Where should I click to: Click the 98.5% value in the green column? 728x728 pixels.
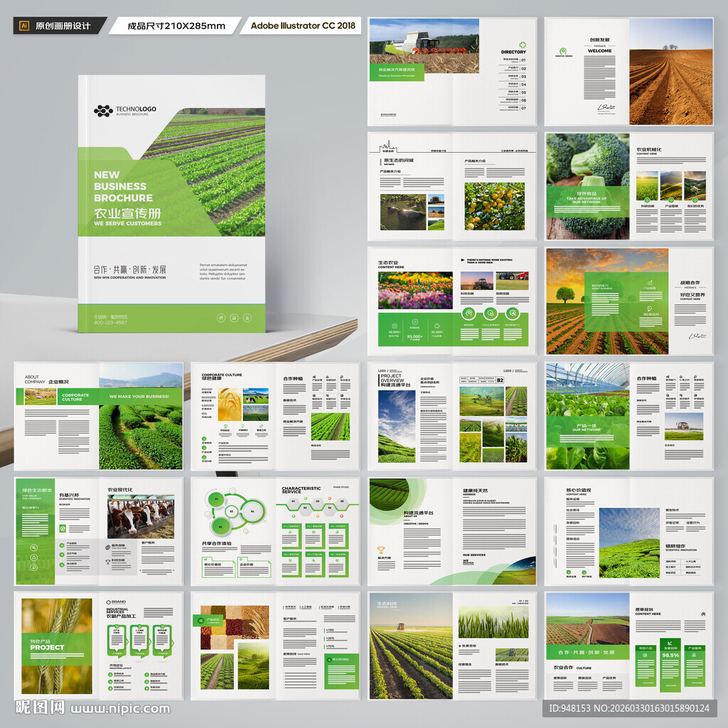pos(670,655)
